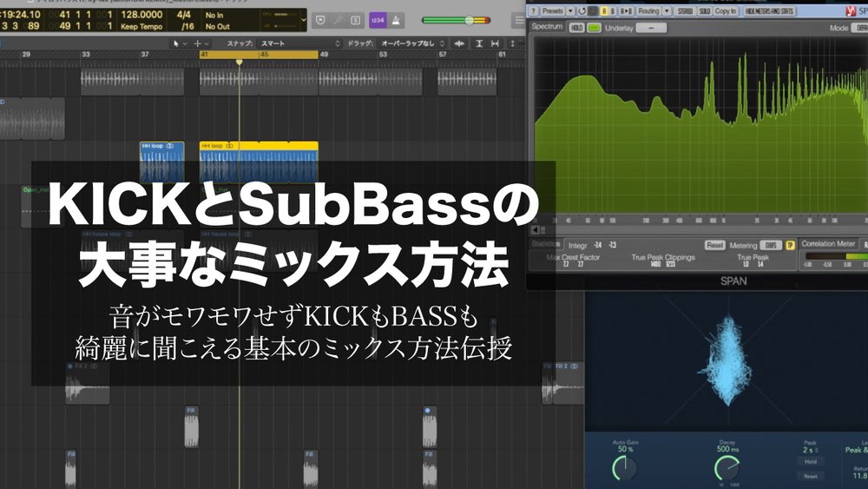868x489 pixels.
Task: Click the spectrum scroll left arrow
Action: 536,230
